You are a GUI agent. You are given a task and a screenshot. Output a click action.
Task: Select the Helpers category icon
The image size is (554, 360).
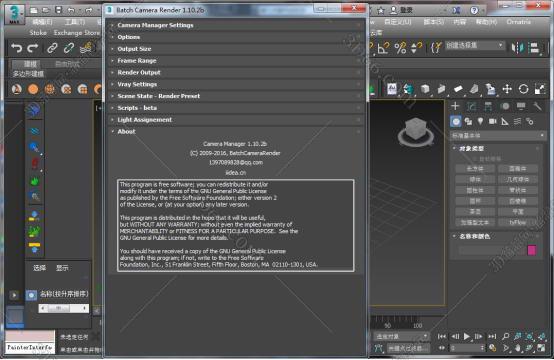pyautogui.click(x=505, y=122)
